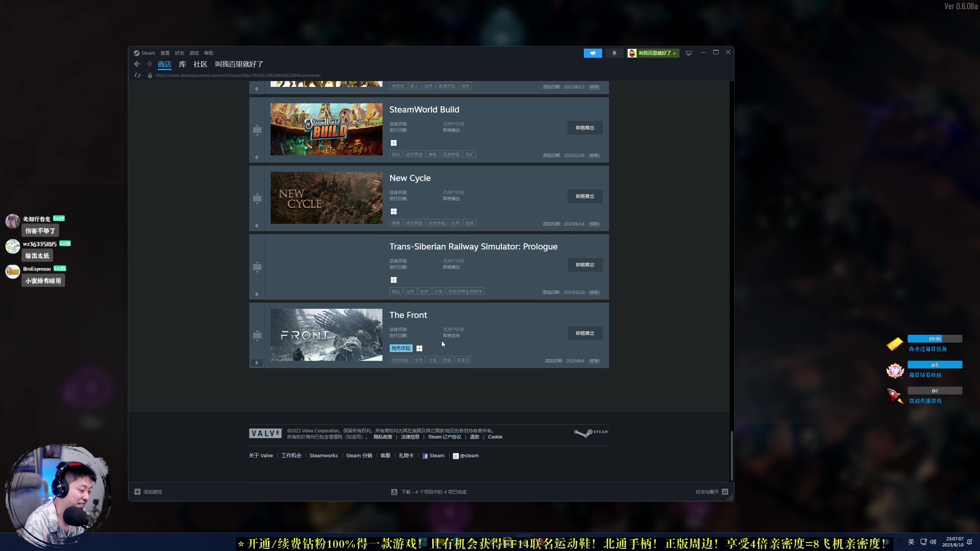Go forward with the Steam forward arrow
This screenshot has height=551, width=980.
point(149,64)
